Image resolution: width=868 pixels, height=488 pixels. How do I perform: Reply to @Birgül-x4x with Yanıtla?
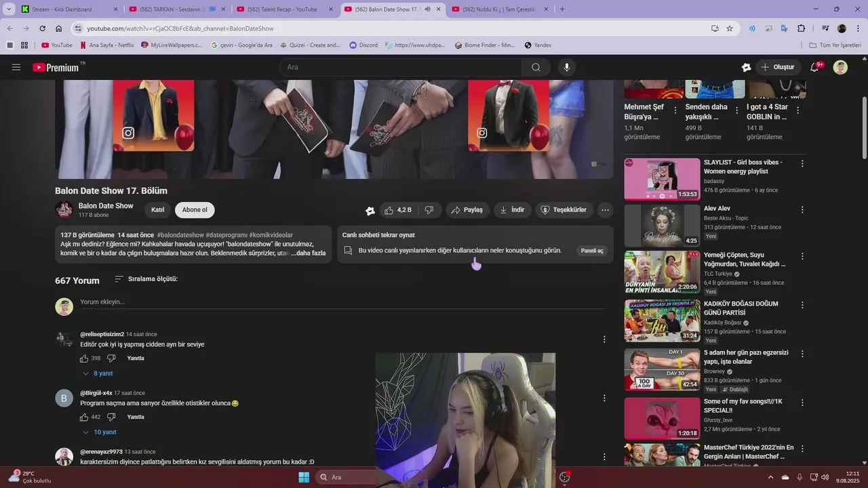(x=136, y=417)
